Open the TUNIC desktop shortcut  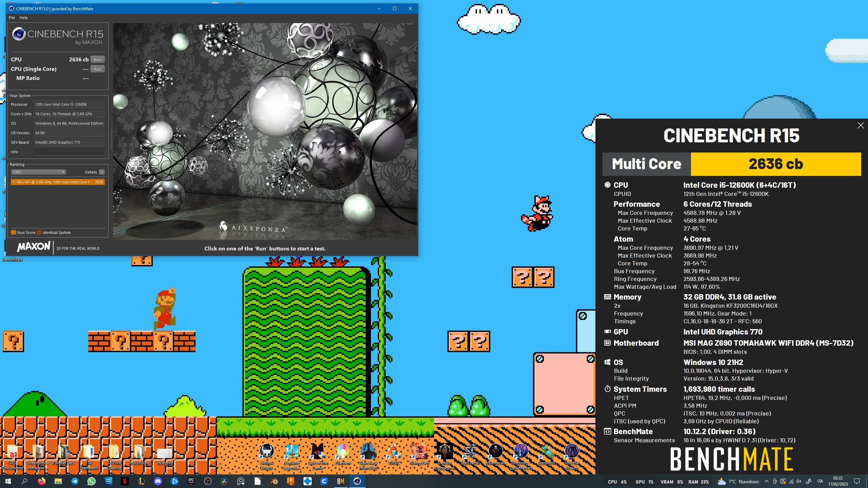tap(394, 454)
